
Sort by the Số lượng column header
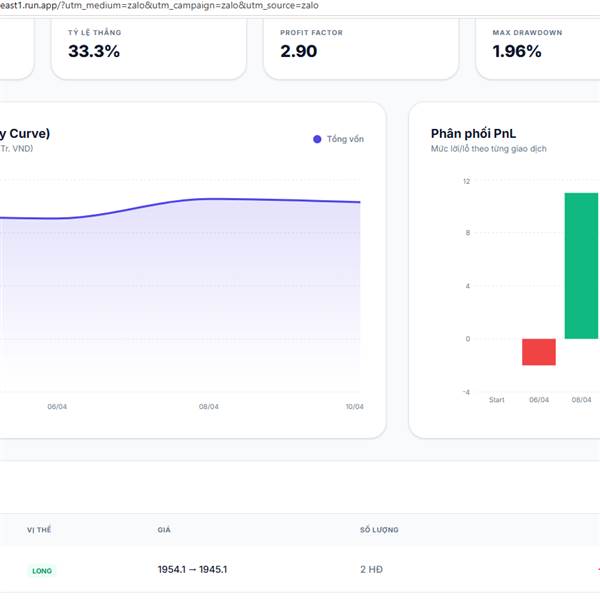(x=379, y=530)
